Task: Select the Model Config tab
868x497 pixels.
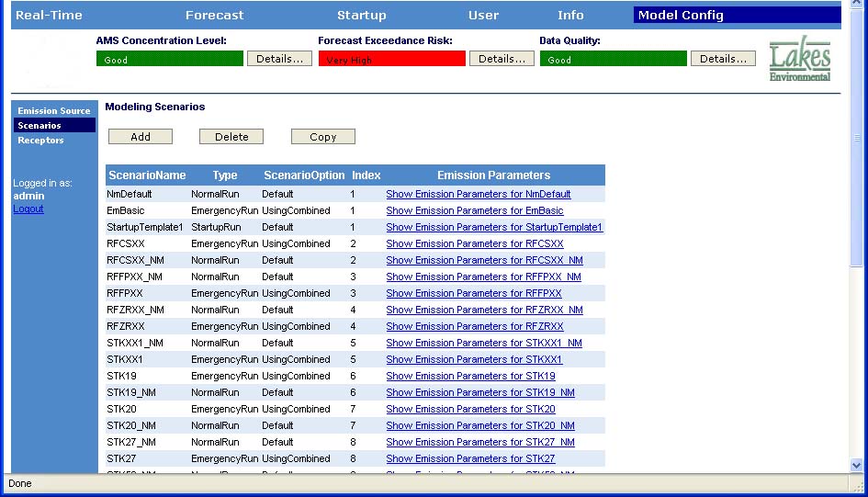Action: (681, 16)
